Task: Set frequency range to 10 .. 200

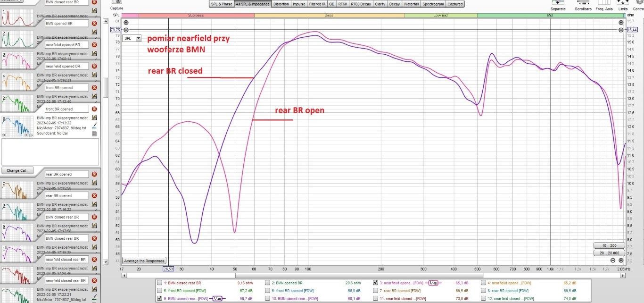Action: 609,245
